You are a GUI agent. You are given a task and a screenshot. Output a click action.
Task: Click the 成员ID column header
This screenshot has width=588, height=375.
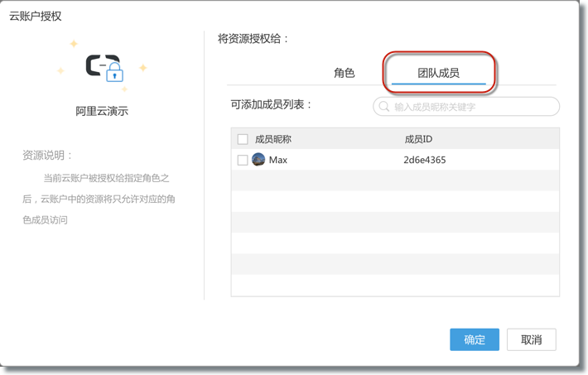418,139
